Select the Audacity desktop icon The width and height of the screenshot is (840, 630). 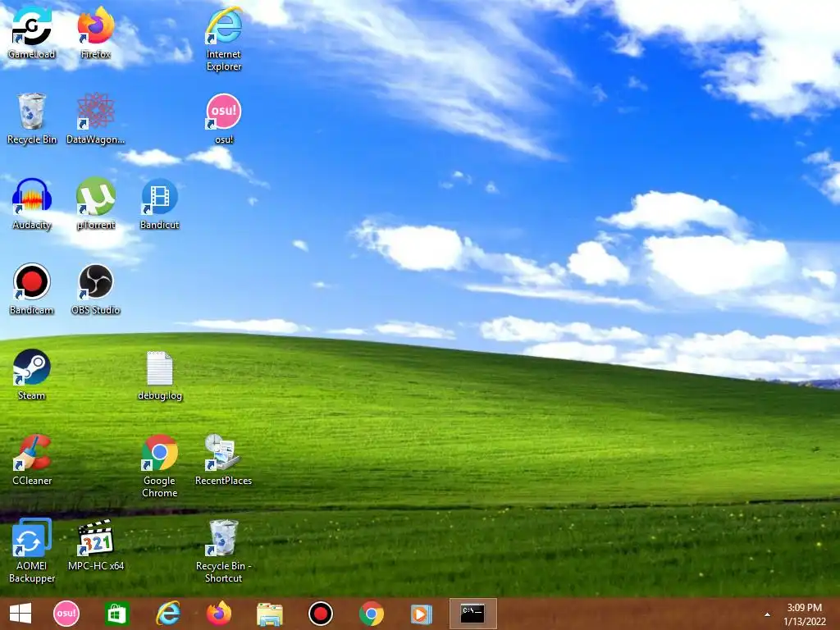point(32,203)
